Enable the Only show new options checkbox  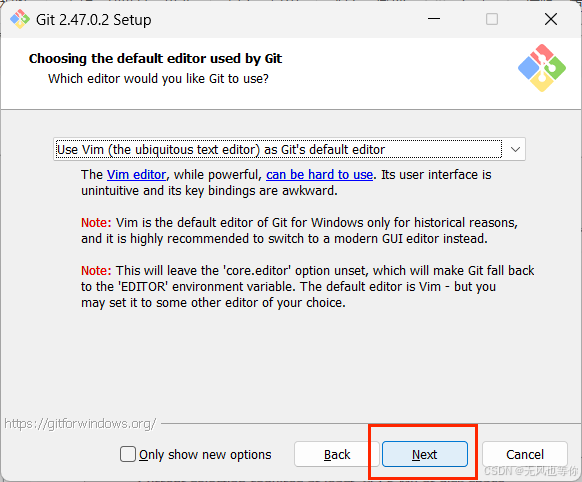(128, 454)
